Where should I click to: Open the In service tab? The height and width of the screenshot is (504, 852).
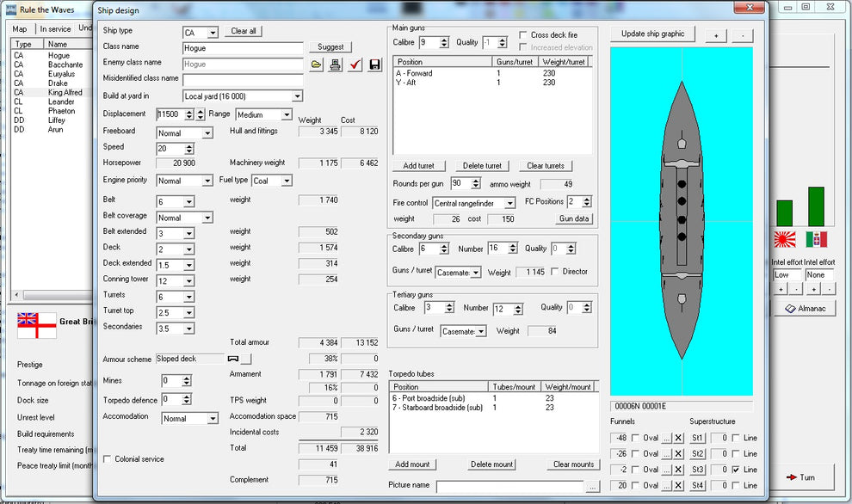[55, 28]
